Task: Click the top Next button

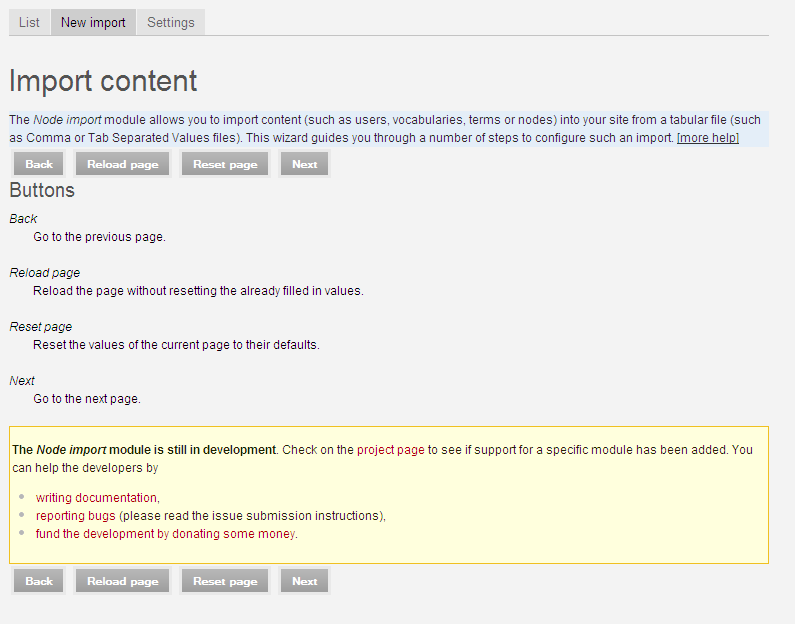Action: [x=305, y=164]
